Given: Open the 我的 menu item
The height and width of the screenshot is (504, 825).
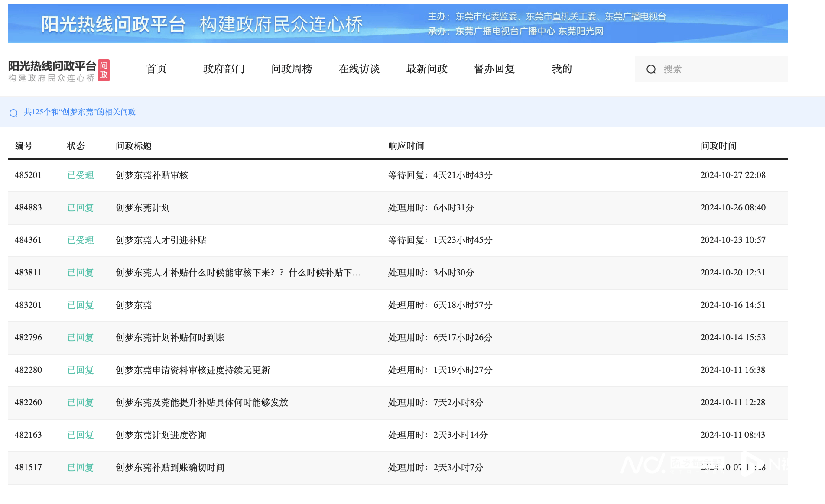Looking at the screenshot, I should pyautogui.click(x=562, y=69).
